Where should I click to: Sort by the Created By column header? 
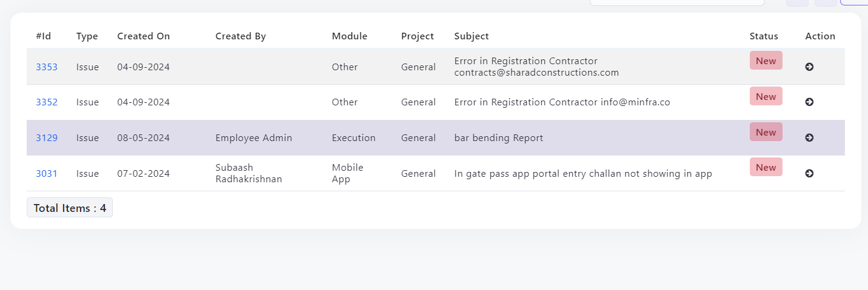coord(241,36)
